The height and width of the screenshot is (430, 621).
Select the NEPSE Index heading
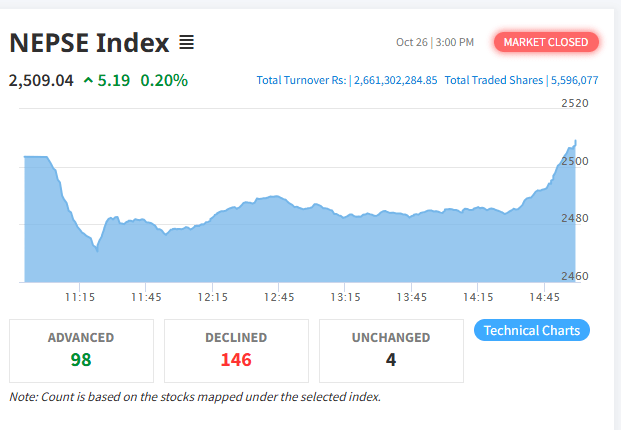(90, 42)
